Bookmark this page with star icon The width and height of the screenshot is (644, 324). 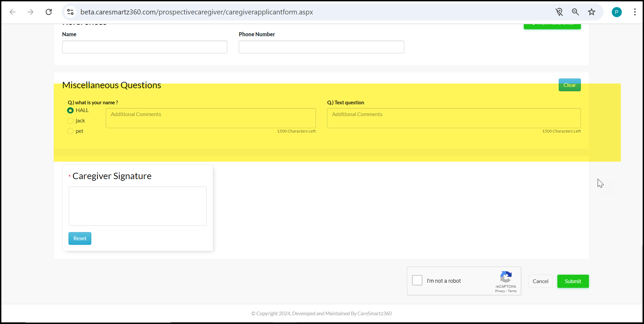click(x=592, y=12)
